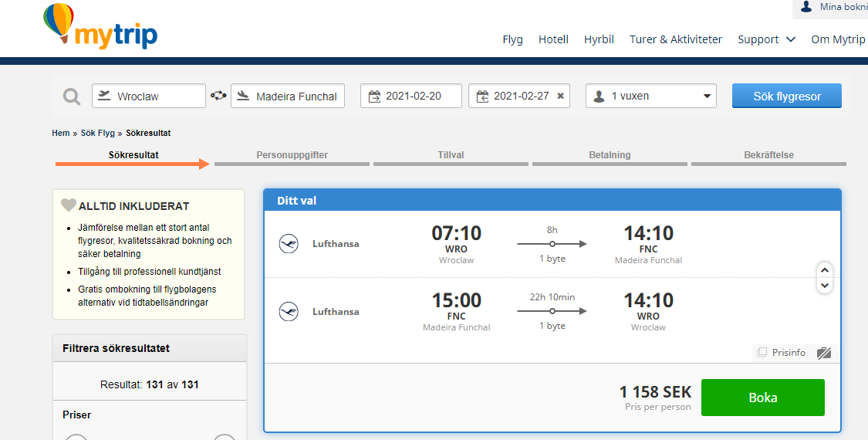
Task: Click the down arrow on flight card
Action: pos(825,286)
